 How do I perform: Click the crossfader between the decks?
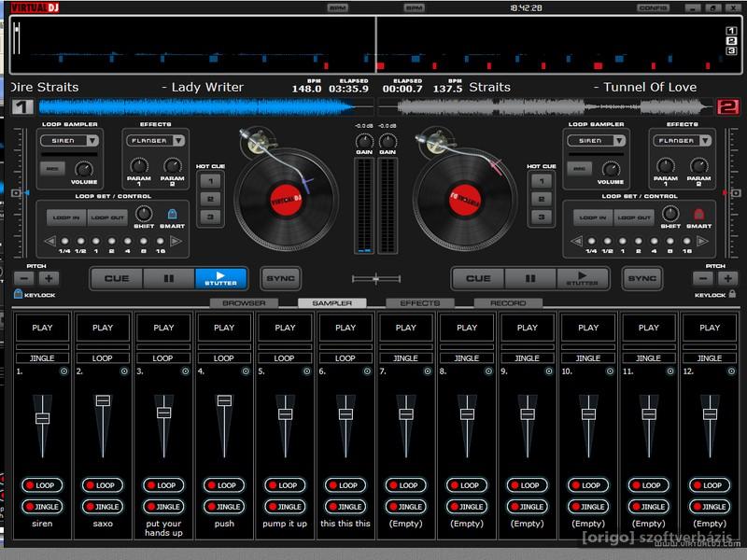click(376, 278)
